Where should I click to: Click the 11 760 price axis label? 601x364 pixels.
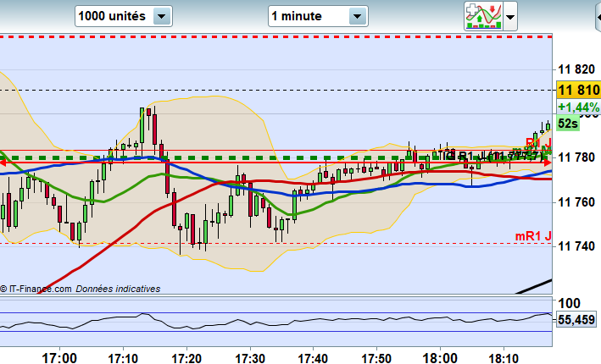[x=576, y=201]
